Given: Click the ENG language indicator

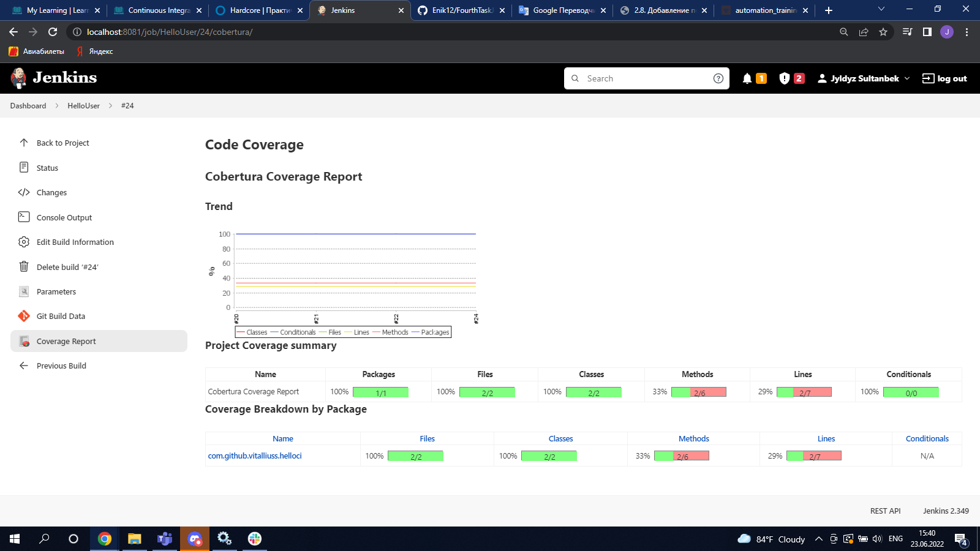Looking at the screenshot, I should click(x=895, y=539).
